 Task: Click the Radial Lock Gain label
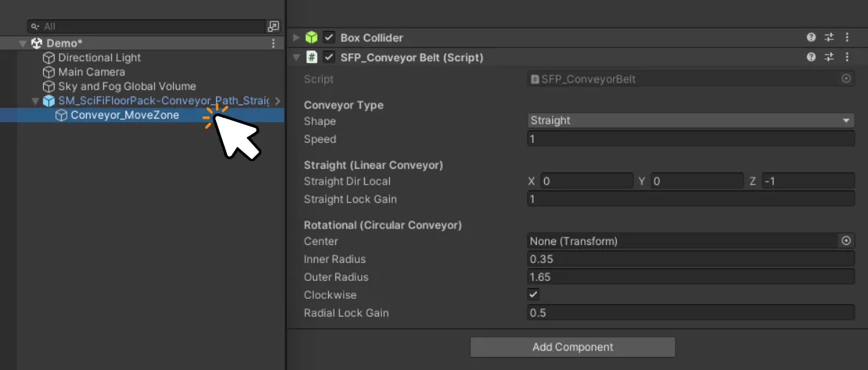click(x=346, y=313)
